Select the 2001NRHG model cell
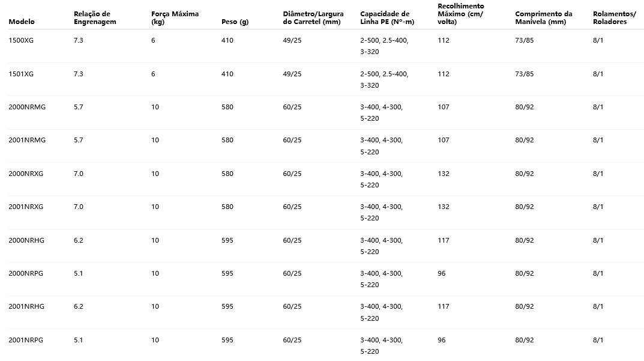Viewport: 644px width, 361px height. click(26, 306)
